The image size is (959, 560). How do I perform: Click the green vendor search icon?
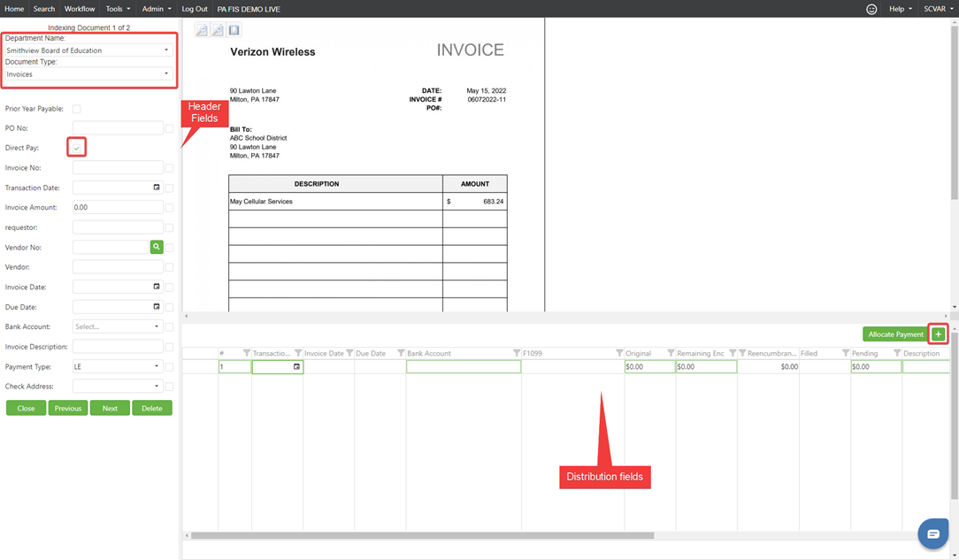[157, 248]
